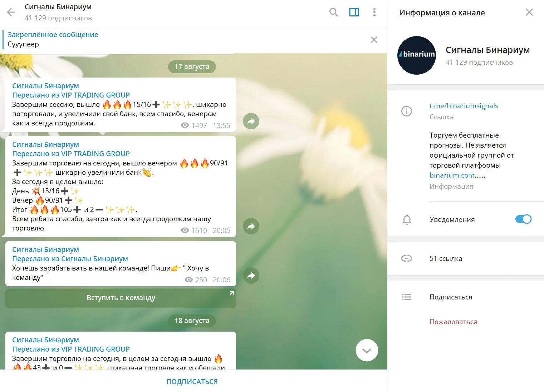This screenshot has width=544, height=392.
Task: Open t.me/binariumsignals link
Action: 464,106
